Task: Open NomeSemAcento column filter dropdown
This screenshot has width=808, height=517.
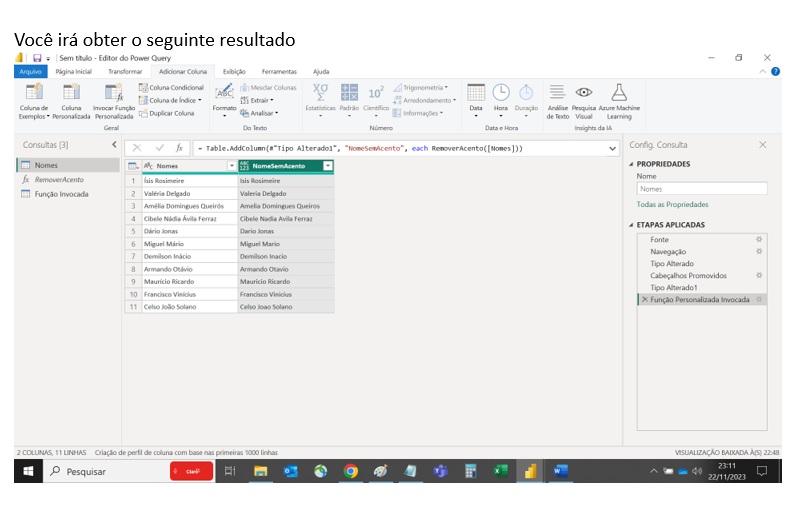Action: (327, 166)
